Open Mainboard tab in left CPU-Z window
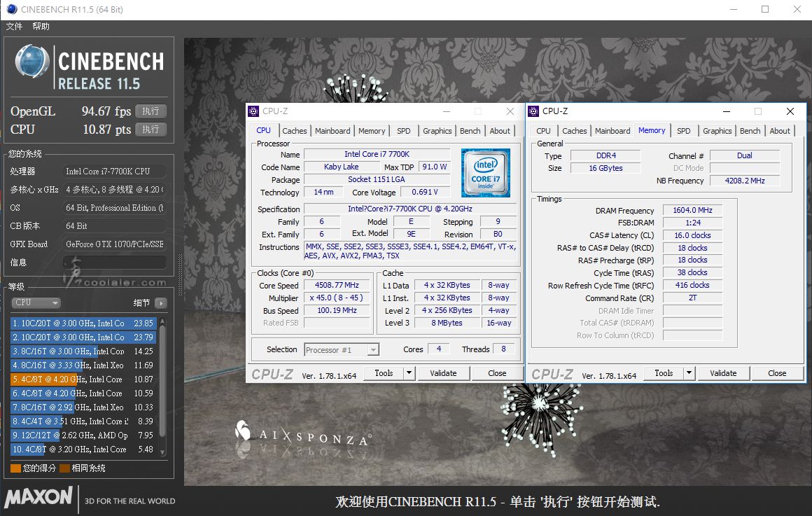The height and width of the screenshot is (516, 812). (x=332, y=131)
